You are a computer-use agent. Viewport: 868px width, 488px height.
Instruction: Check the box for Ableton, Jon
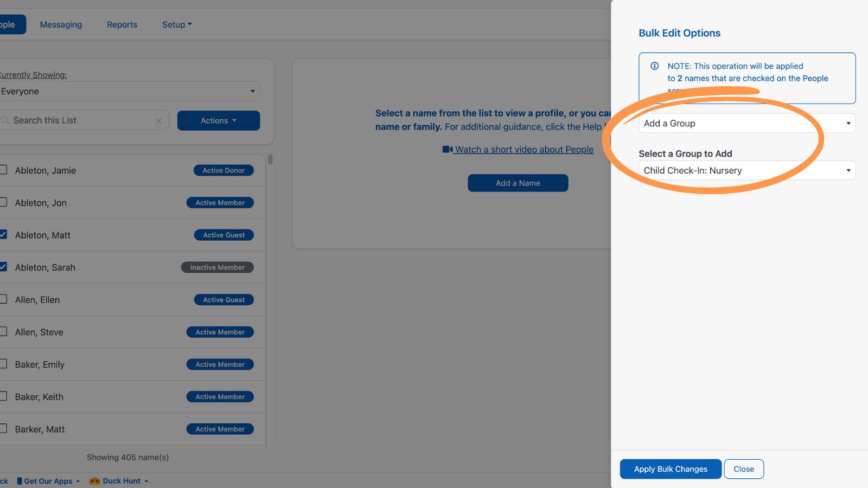click(x=3, y=202)
